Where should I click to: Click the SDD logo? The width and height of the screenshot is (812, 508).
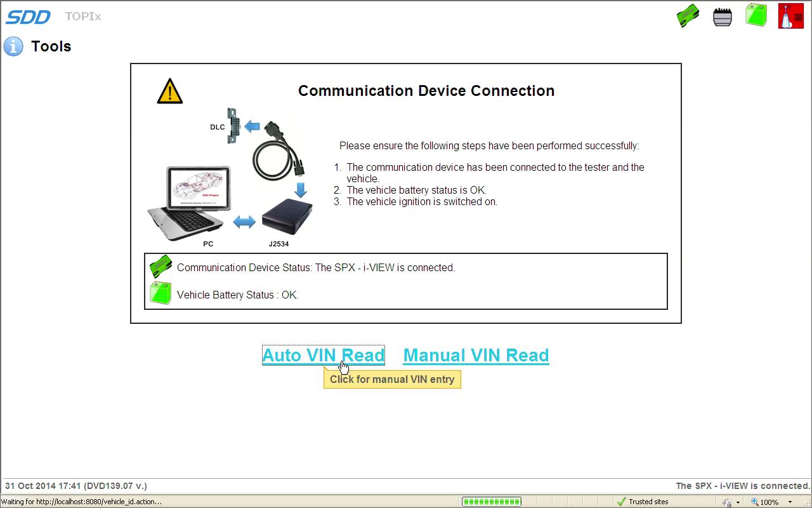[x=28, y=17]
